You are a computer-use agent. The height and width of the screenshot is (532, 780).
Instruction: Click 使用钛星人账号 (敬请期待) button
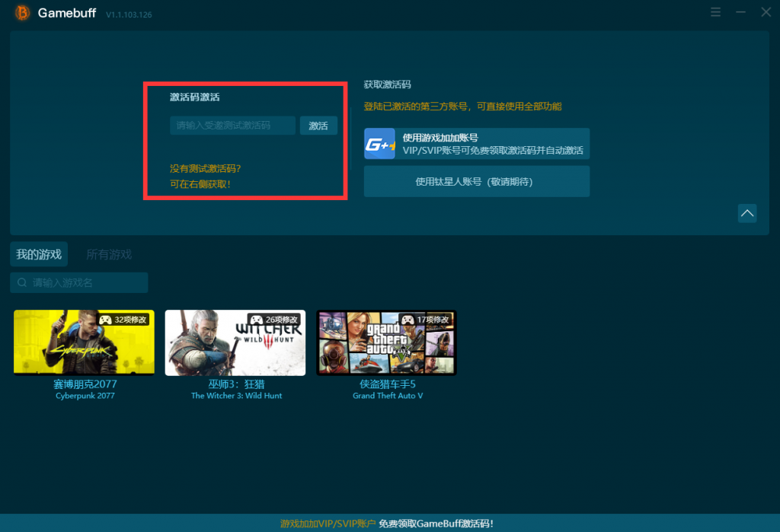[477, 181]
